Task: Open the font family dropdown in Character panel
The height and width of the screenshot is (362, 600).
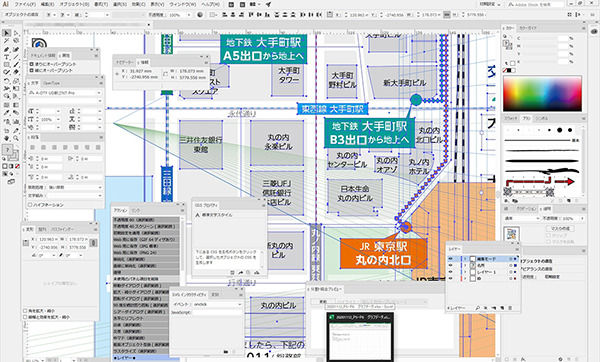Action: point(99,93)
